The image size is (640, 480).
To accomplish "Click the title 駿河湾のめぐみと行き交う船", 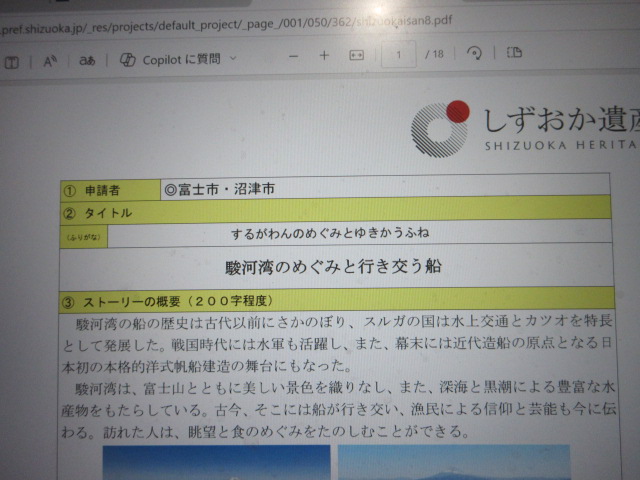I will tap(330, 267).
